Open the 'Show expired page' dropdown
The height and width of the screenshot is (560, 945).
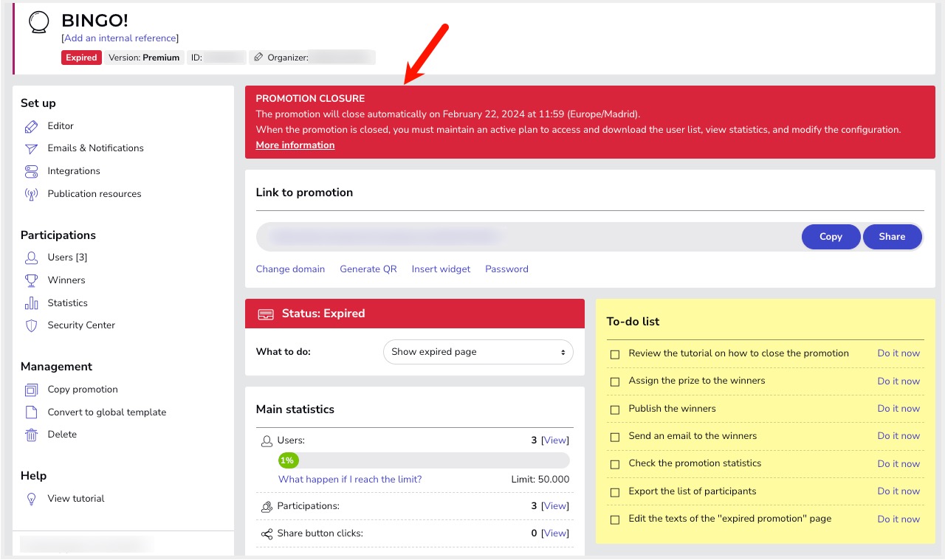point(478,352)
